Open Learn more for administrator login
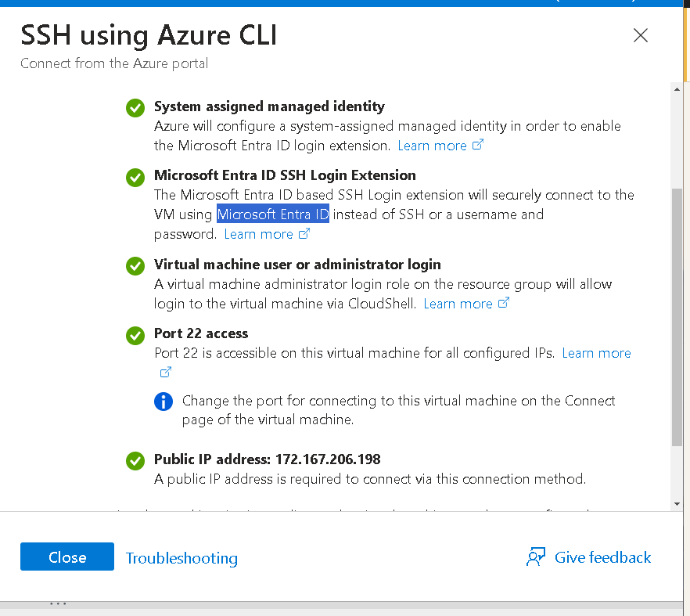Screen dimensions: 690x616 click(458, 304)
